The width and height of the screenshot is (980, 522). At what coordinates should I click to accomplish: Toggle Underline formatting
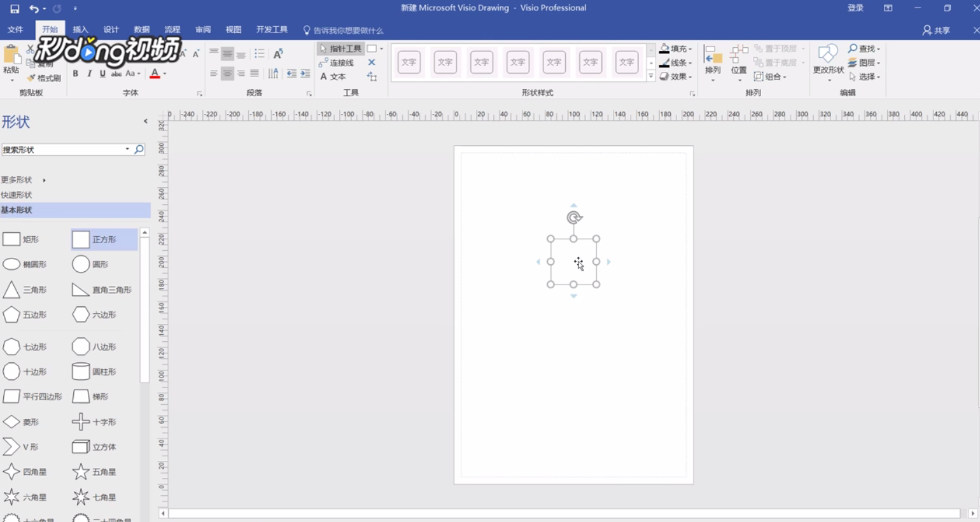pyautogui.click(x=102, y=73)
